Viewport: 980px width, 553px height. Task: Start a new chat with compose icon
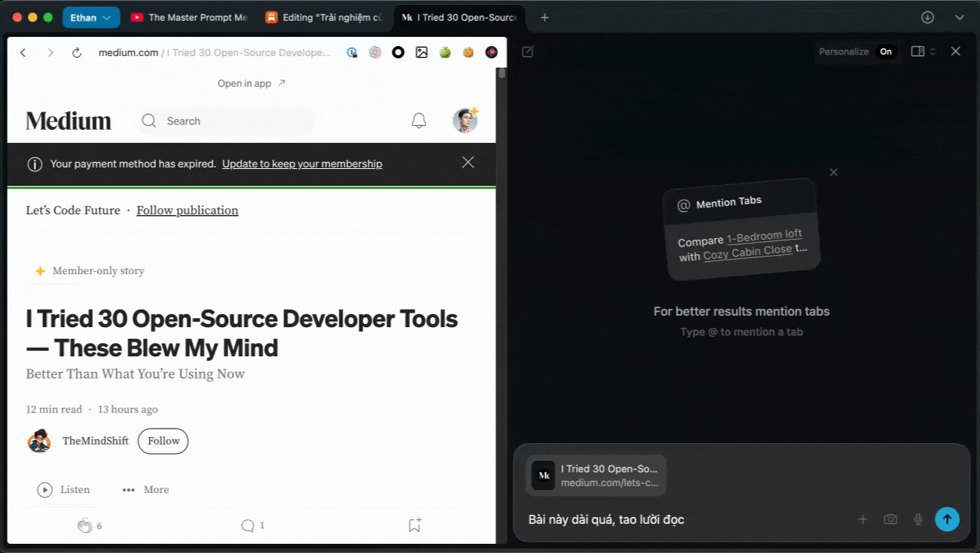528,51
